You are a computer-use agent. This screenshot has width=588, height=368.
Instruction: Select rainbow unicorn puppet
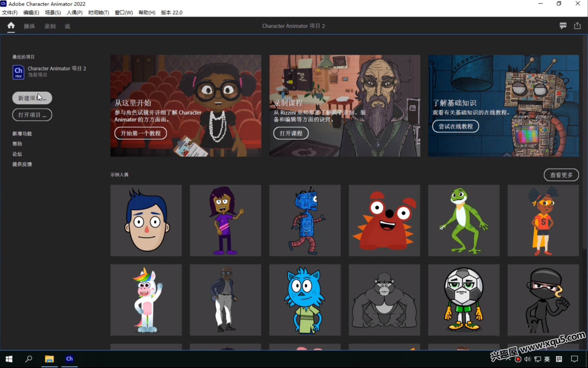click(x=146, y=300)
